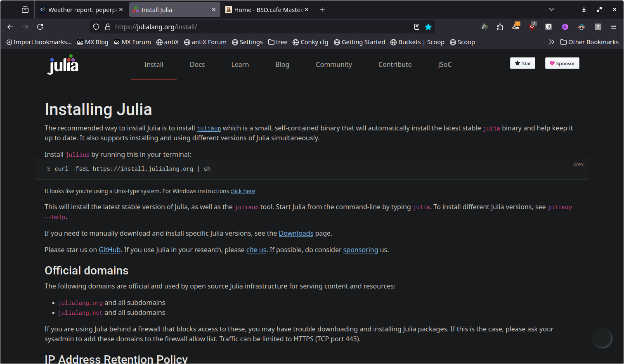
Task: Click the Extensions puzzle piece icon
Action: (x=500, y=27)
